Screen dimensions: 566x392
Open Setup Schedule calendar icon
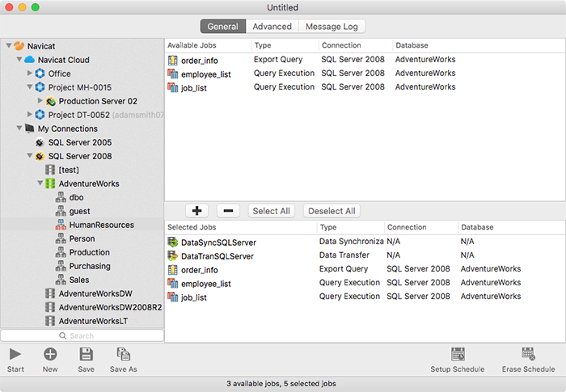(x=458, y=354)
